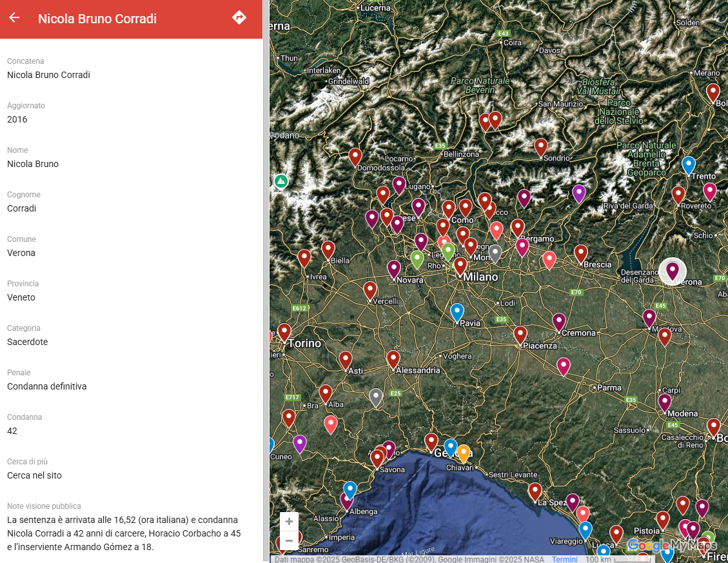
Task: Click the orange pin near Chiavari
Action: pyautogui.click(x=464, y=453)
